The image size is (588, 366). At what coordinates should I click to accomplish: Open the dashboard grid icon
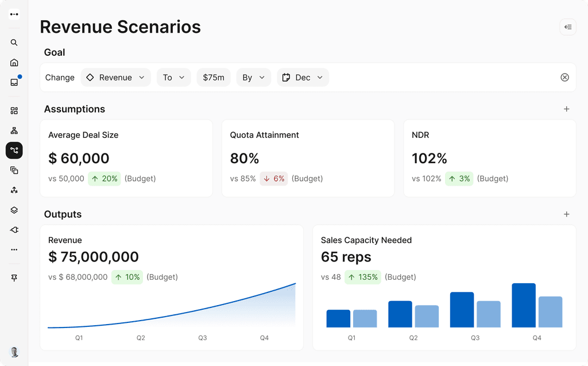[x=14, y=110]
